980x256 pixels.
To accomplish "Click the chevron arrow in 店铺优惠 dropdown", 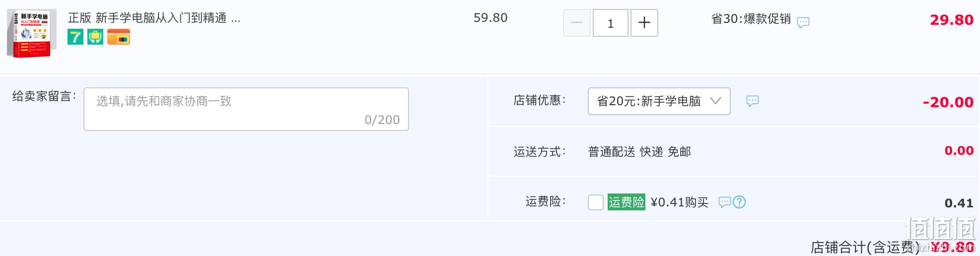I will pos(715,101).
